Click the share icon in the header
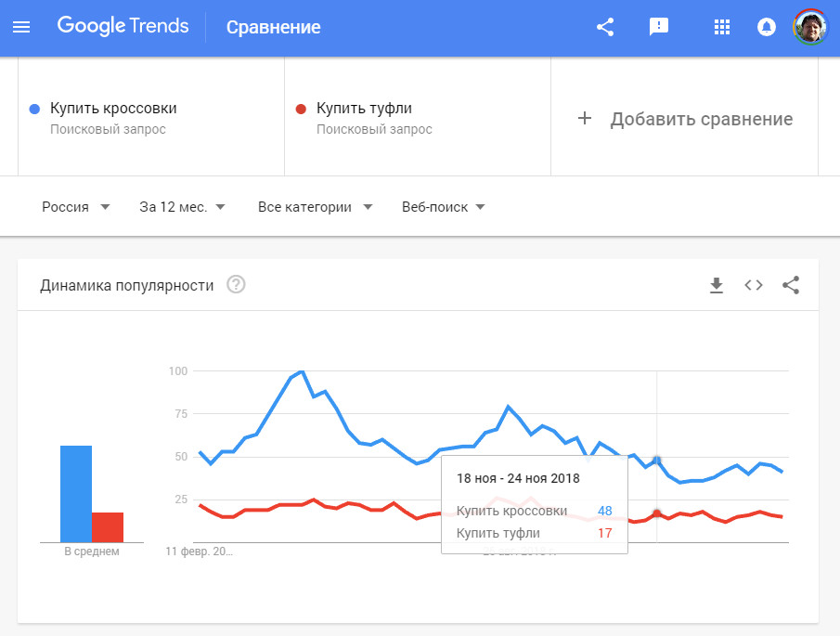This screenshot has width=840, height=636. click(x=605, y=27)
